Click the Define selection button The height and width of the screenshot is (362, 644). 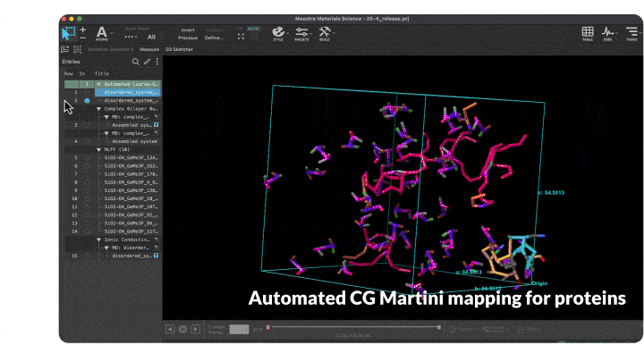pyautogui.click(x=214, y=38)
